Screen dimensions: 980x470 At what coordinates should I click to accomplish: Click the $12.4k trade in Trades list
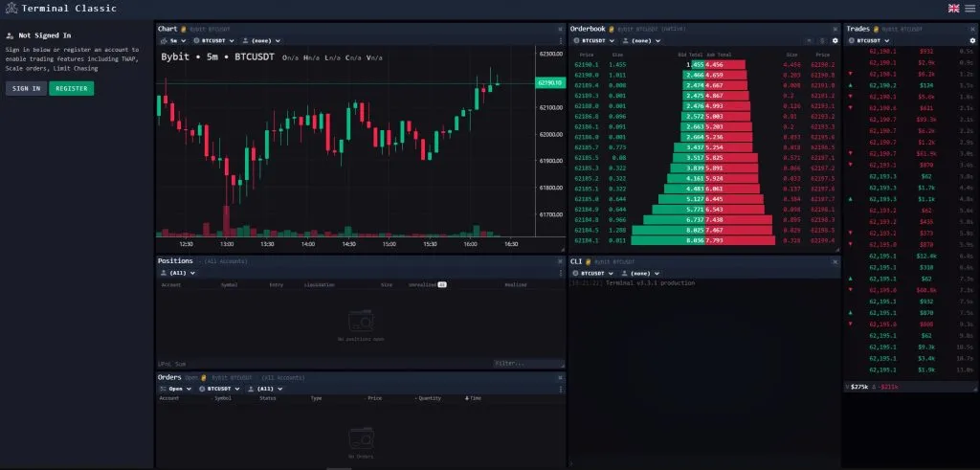926,257
